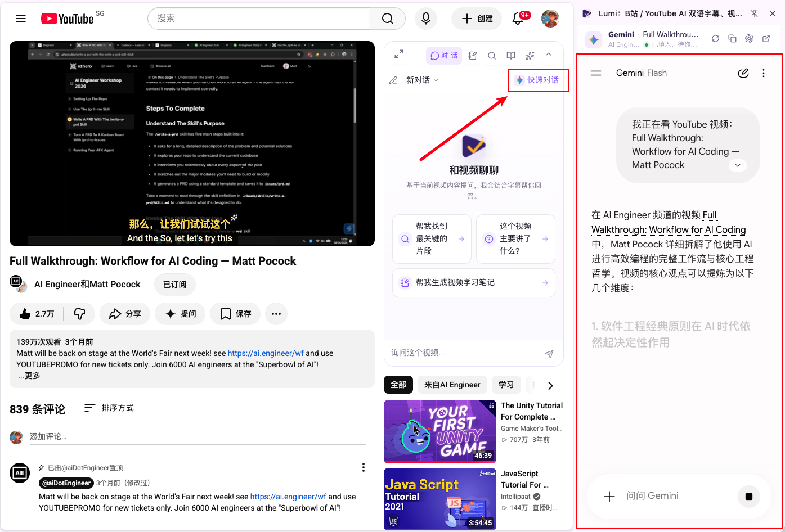
Task: Open the ai.engineer/wf link in the pinned comment
Action: 288,497
